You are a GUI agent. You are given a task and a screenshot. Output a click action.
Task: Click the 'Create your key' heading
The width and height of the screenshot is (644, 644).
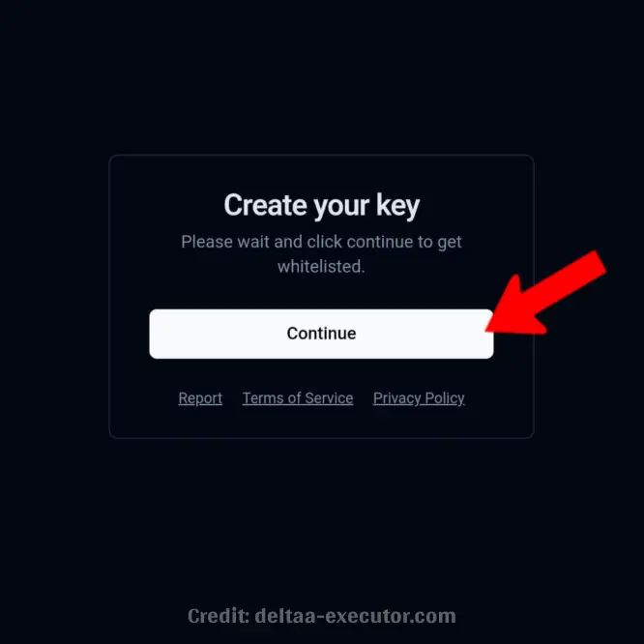[x=322, y=205]
